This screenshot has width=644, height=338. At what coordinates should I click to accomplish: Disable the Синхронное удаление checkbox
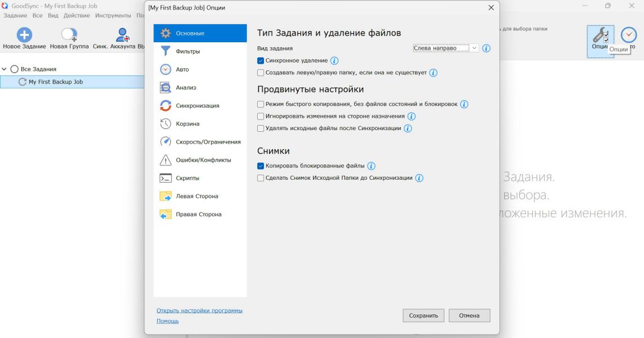tap(261, 60)
